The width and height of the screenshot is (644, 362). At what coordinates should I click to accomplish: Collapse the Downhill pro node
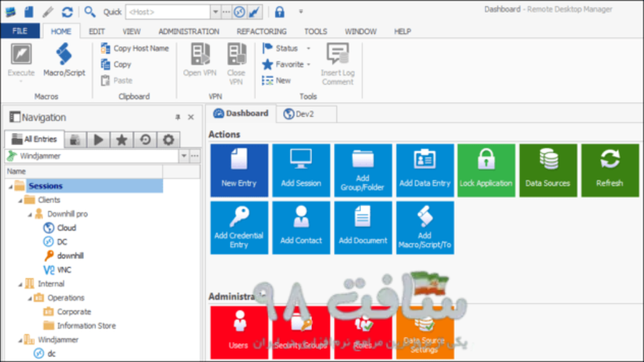pos(30,215)
